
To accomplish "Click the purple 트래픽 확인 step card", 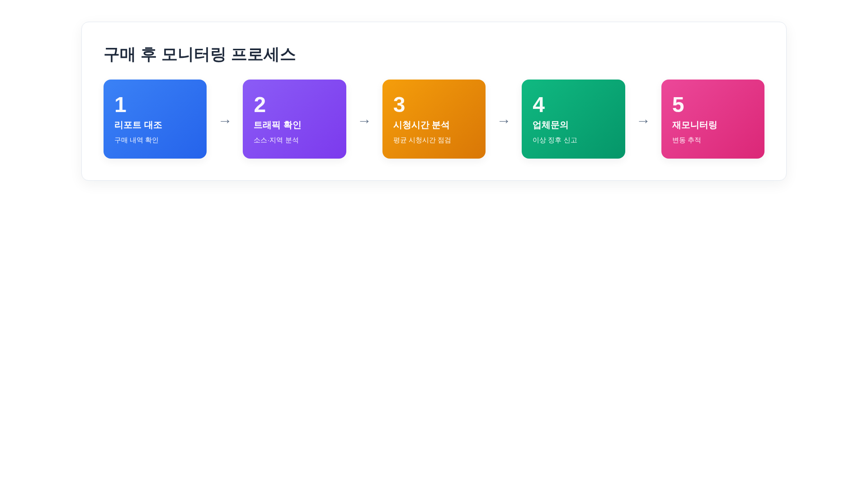I will 294,119.
